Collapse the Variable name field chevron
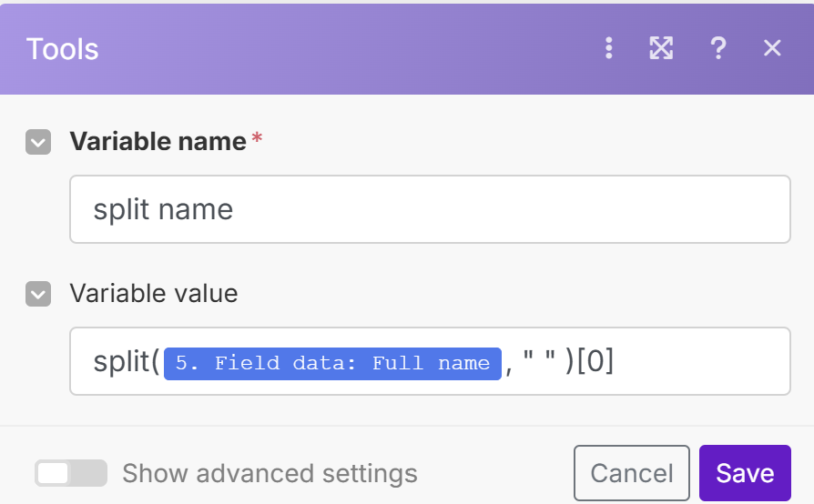The height and width of the screenshot is (504, 814). click(38, 142)
